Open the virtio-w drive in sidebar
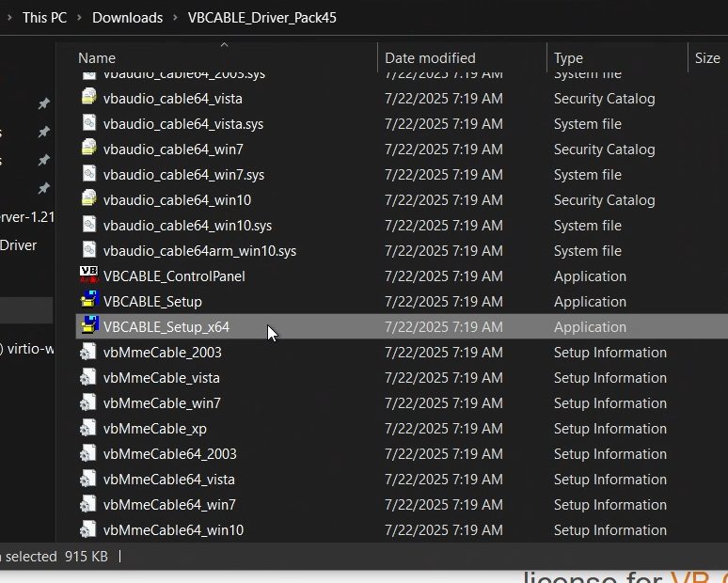728x583 pixels. pyautogui.click(x=27, y=349)
